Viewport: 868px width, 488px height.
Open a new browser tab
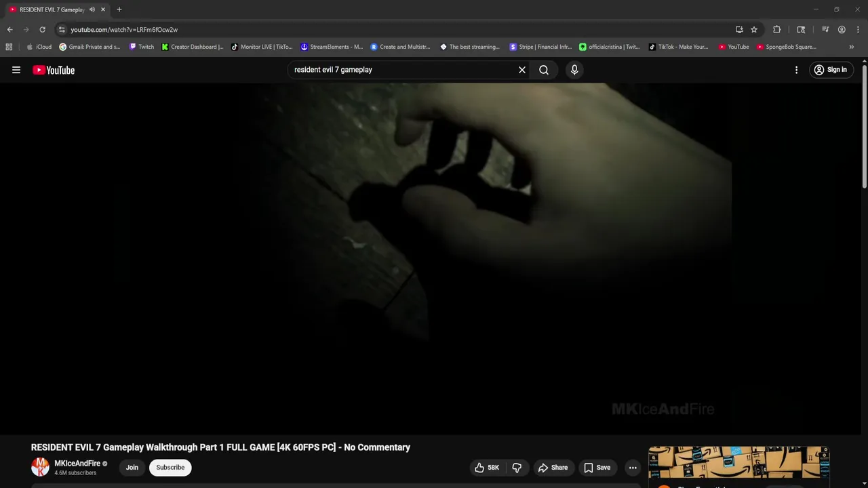click(119, 9)
